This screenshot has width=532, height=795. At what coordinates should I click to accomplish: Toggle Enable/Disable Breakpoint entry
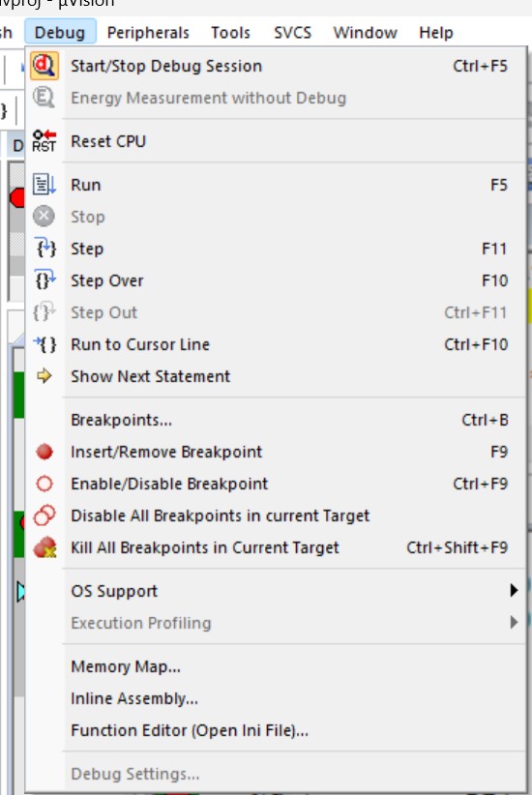pos(276,484)
